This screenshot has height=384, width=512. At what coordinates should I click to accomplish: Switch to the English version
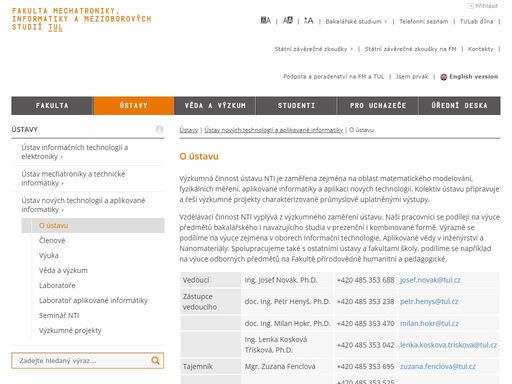[x=473, y=77]
